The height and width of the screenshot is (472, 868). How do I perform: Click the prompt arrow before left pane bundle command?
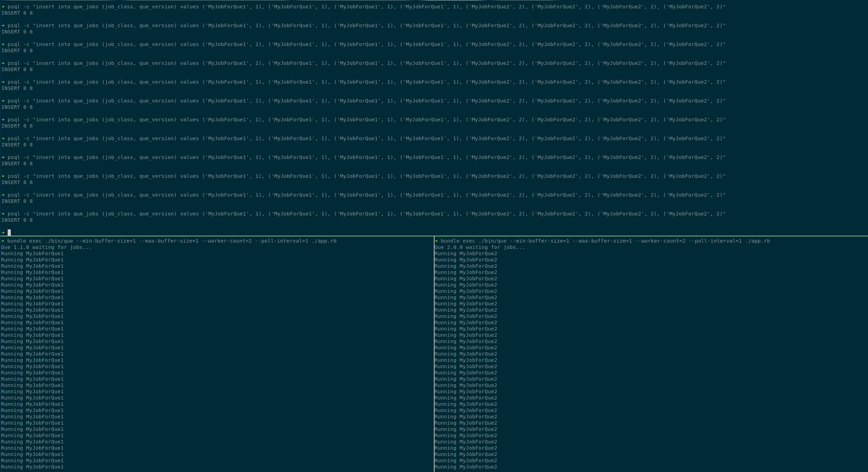3,241
